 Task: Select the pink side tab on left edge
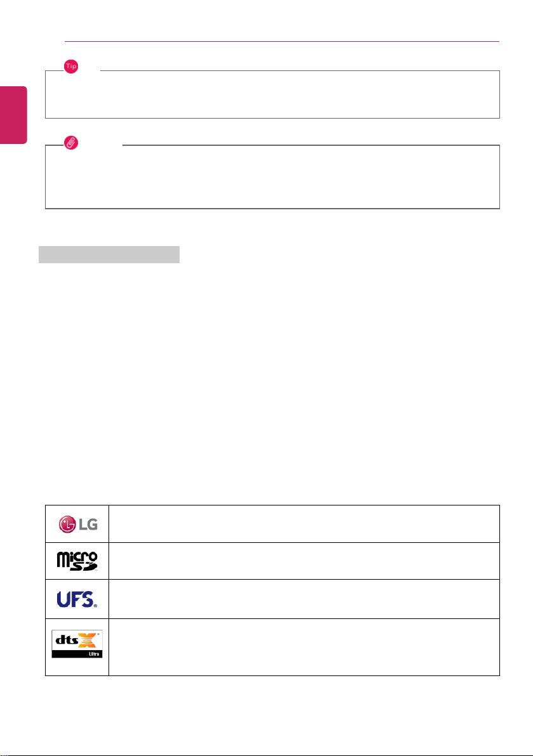click(x=13, y=115)
